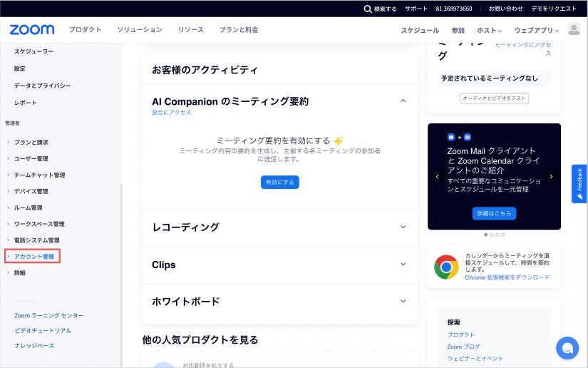
Task: Select the second carousel pagination dot
Action: pos(491,235)
